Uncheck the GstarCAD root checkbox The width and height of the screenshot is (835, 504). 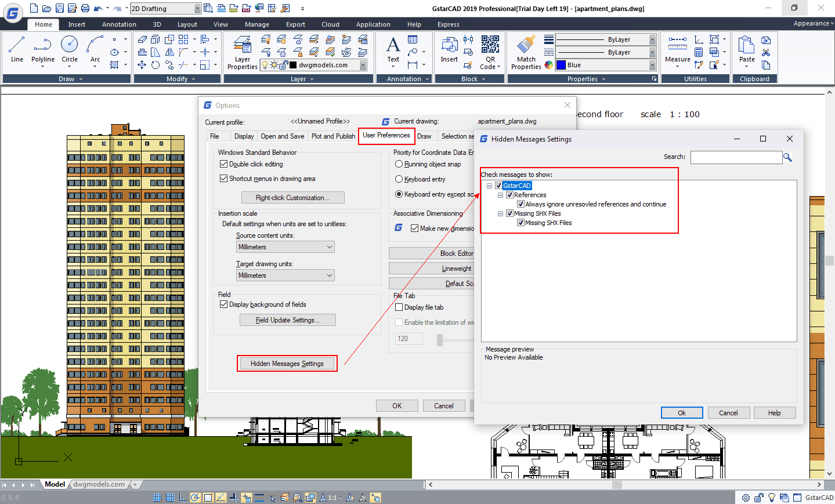498,186
